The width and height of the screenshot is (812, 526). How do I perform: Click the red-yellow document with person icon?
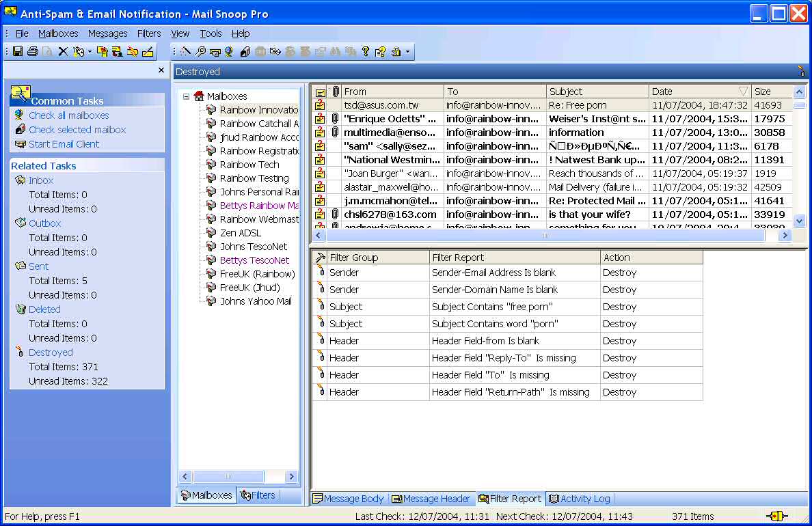pos(117,51)
